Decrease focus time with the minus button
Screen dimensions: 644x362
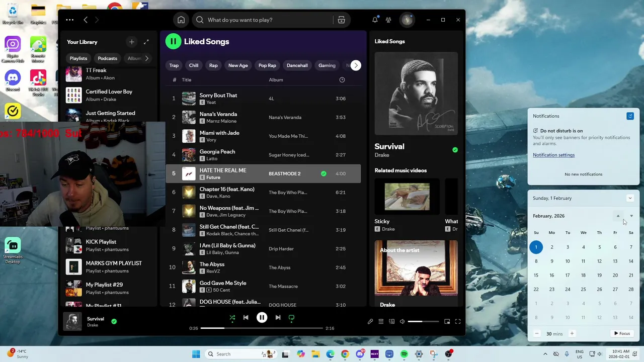click(537, 333)
